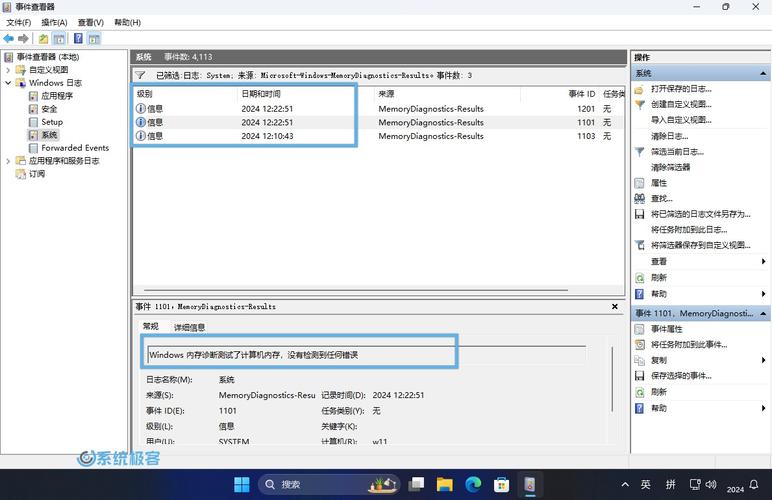Select Forwarded Events in the tree
Image resolution: width=772 pixels, height=500 pixels.
[x=75, y=148]
